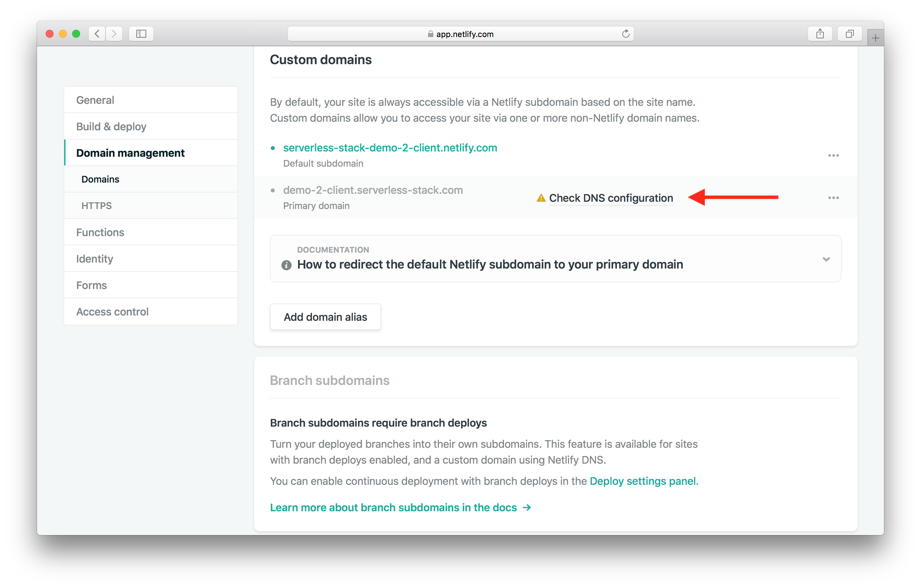Click the app.netlify.com address bar
The image size is (921, 588).
(460, 34)
